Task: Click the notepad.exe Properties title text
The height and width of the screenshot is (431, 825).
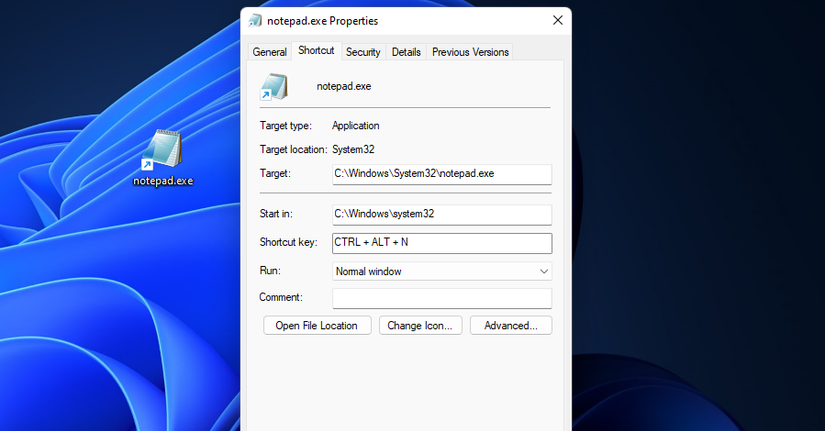Action: coord(323,21)
